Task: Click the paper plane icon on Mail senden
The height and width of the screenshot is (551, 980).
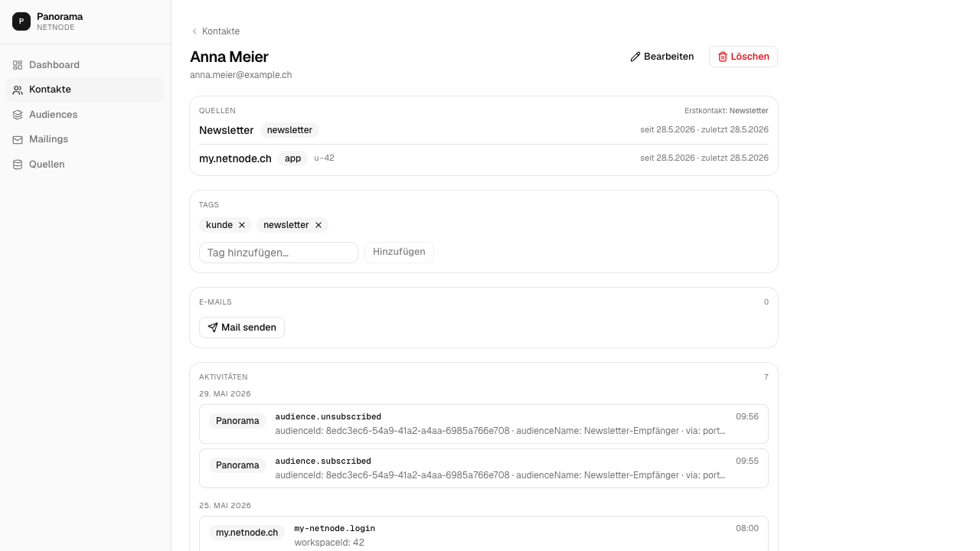Action: (213, 328)
